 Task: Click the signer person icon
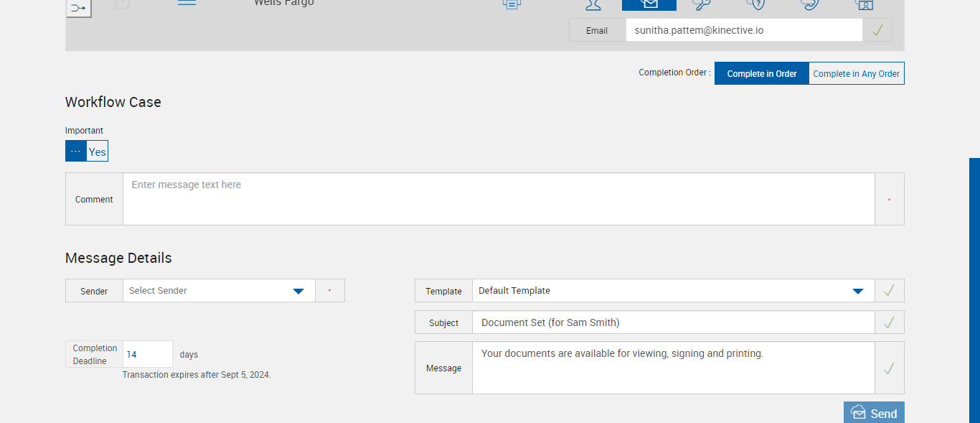click(x=593, y=4)
